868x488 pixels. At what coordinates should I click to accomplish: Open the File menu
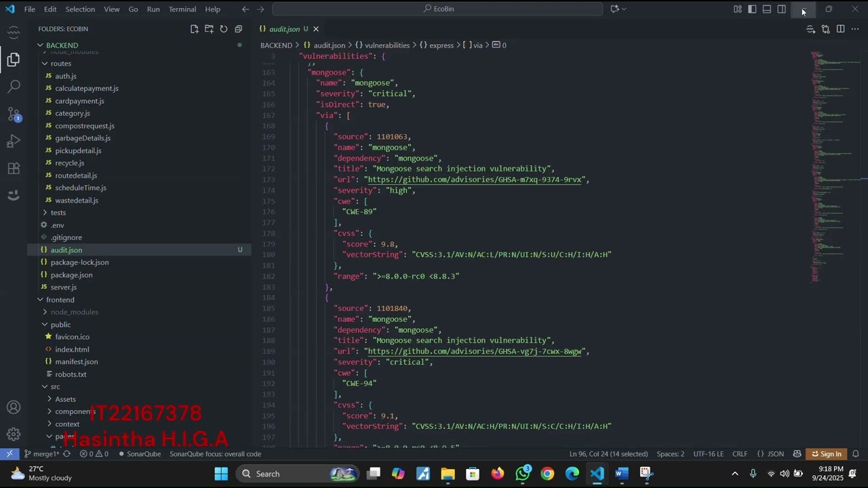pyautogui.click(x=30, y=9)
